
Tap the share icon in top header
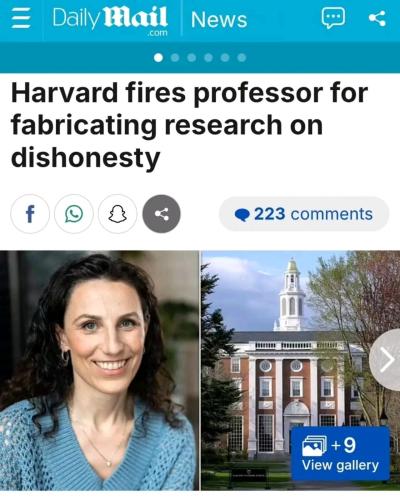pyautogui.click(x=377, y=18)
